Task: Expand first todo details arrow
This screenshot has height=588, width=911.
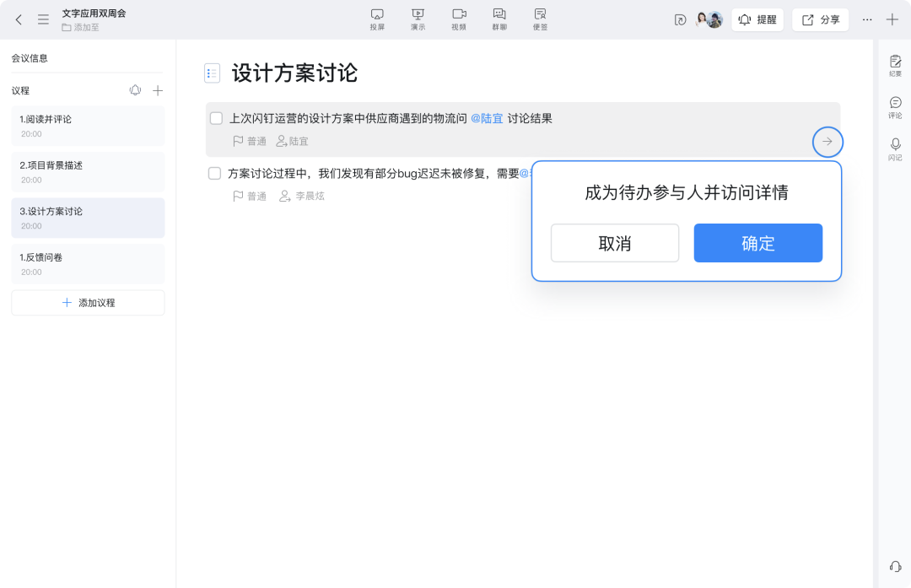Action: click(x=827, y=142)
